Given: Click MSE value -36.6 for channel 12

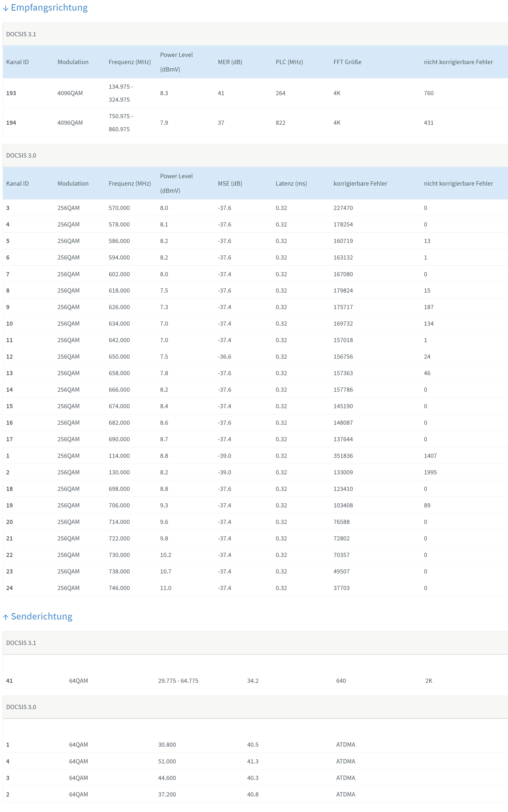Looking at the screenshot, I should (224, 357).
